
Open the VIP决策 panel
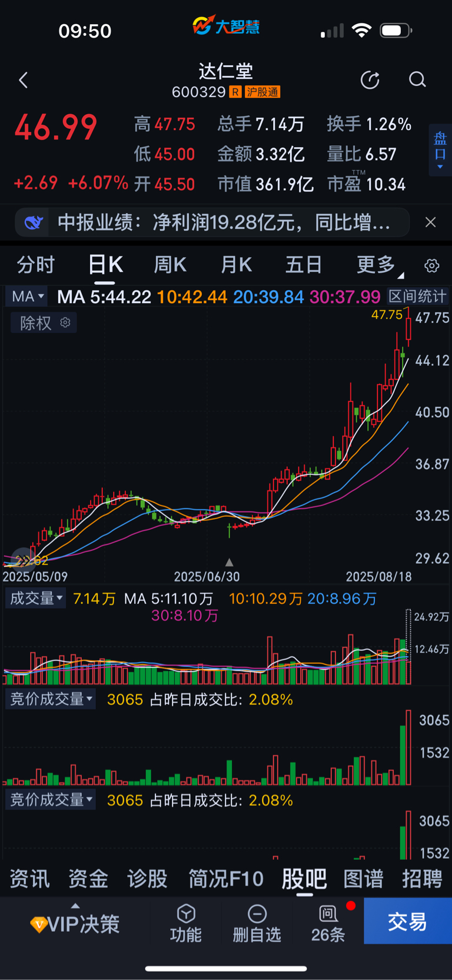coord(75,923)
